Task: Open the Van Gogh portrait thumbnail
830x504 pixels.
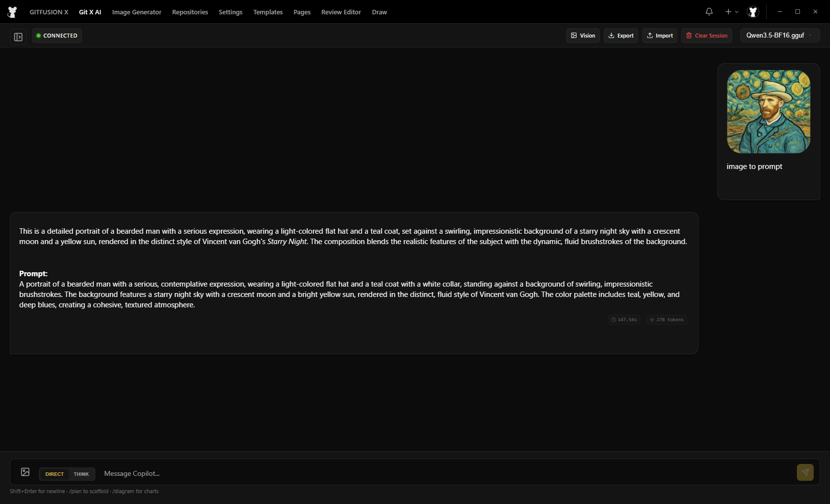Action: pyautogui.click(x=769, y=112)
